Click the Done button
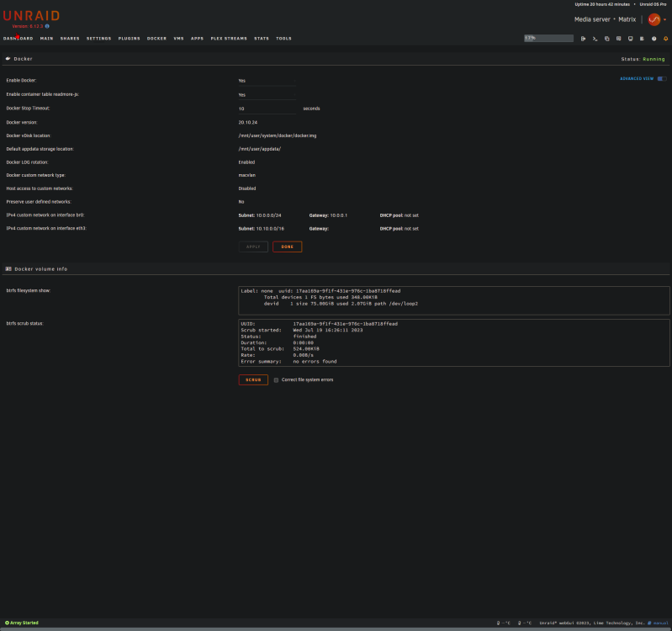Screen dimensions: 672x631 (x=287, y=247)
